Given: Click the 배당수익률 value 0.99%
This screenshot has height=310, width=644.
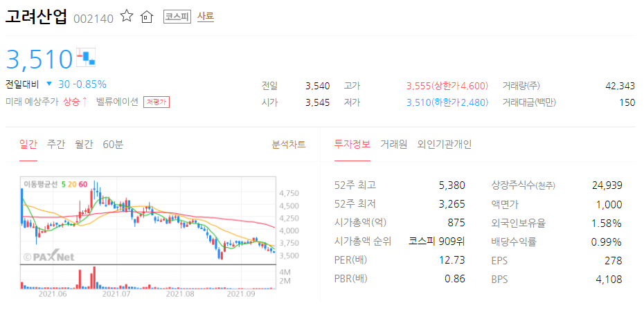Looking at the screenshot, I should (x=606, y=241).
